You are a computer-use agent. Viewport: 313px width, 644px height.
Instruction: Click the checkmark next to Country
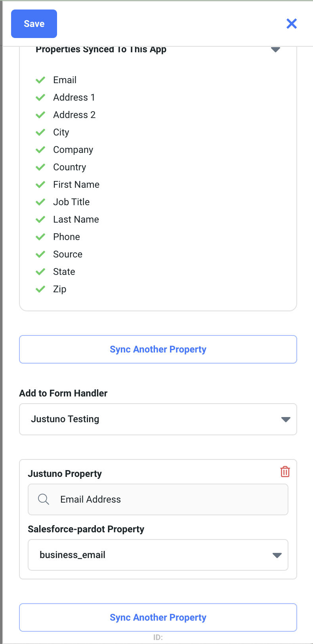tap(40, 167)
